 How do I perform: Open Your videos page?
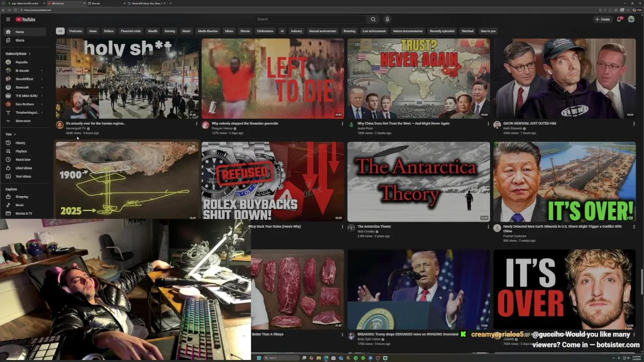tap(25, 176)
